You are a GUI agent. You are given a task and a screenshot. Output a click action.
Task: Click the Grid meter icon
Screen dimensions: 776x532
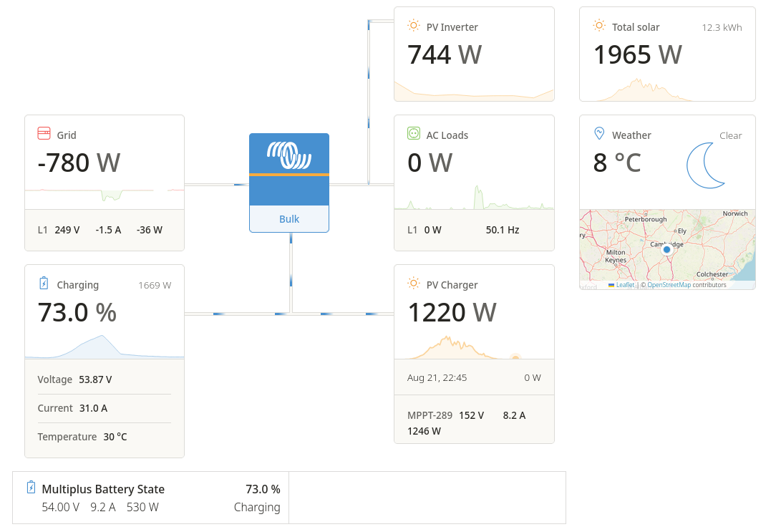pos(44,134)
